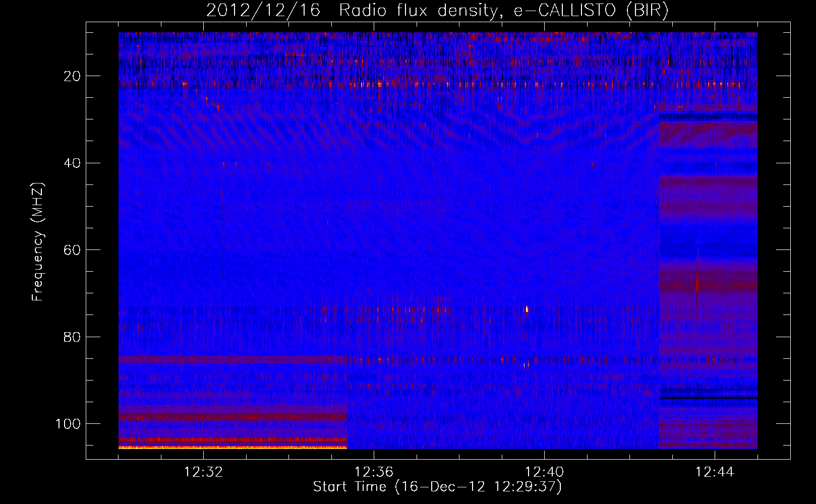Click the 12:40 time tick label
The image size is (816, 504).
[x=544, y=472]
